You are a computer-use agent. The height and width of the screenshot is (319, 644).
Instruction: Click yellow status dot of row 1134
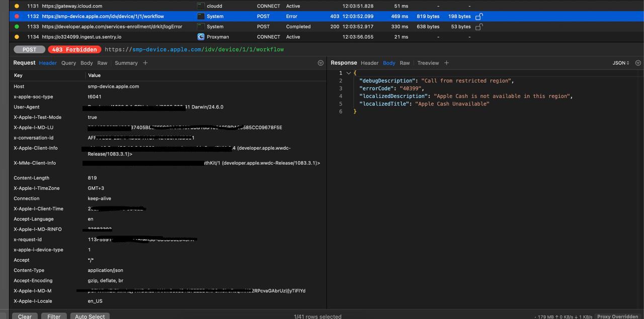[17, 37]
